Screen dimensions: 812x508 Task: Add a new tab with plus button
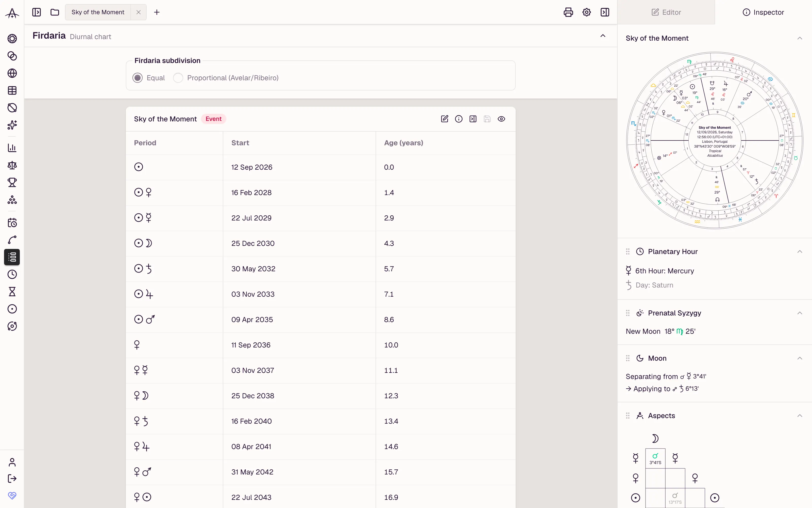[157, 12]
